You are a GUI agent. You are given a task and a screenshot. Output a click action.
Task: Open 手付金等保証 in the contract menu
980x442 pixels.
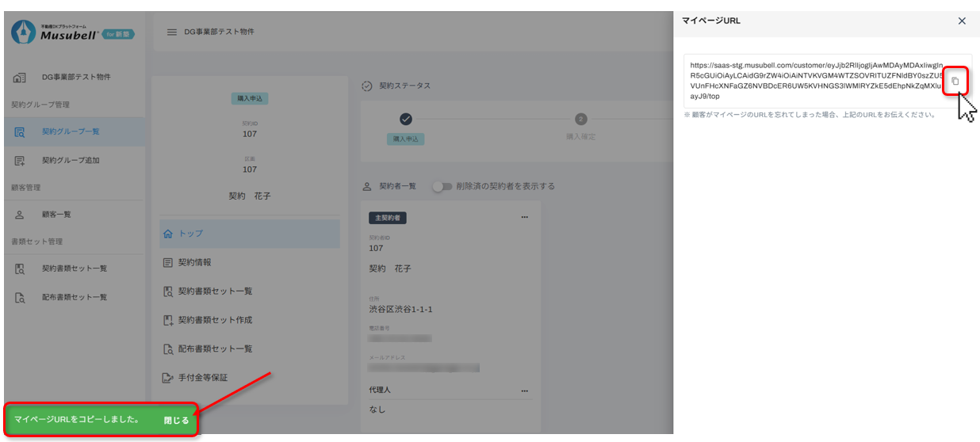point(202,378)
